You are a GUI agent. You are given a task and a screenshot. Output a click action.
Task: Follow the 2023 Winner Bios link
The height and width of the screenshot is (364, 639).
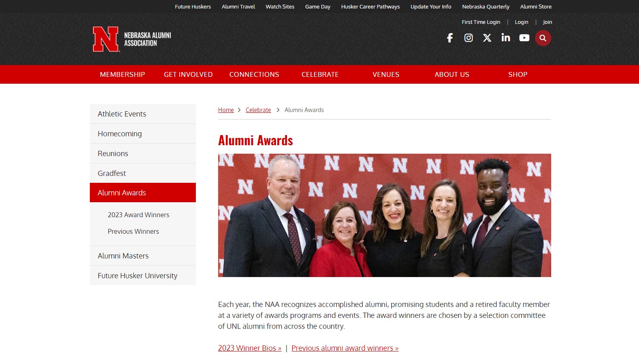tap(250, 348)
